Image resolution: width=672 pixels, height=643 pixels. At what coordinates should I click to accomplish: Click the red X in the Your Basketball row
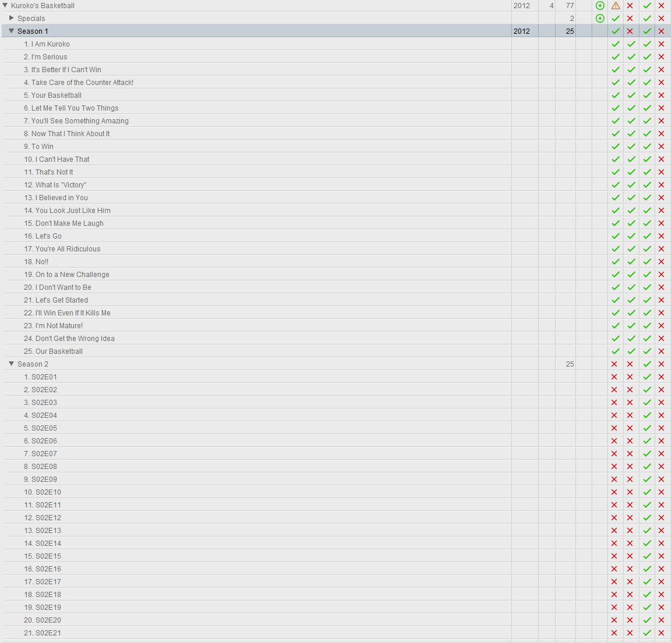pos(662,95)
